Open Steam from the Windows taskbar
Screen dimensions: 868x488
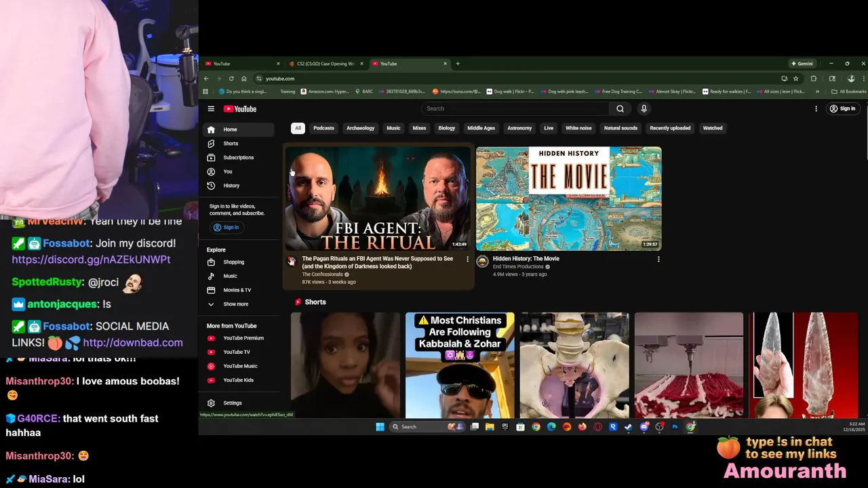(x=629, y=427)
